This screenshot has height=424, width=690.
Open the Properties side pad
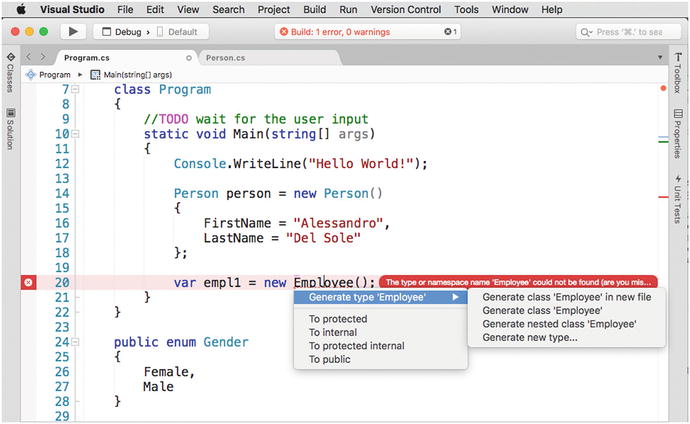tap(677, 134)
